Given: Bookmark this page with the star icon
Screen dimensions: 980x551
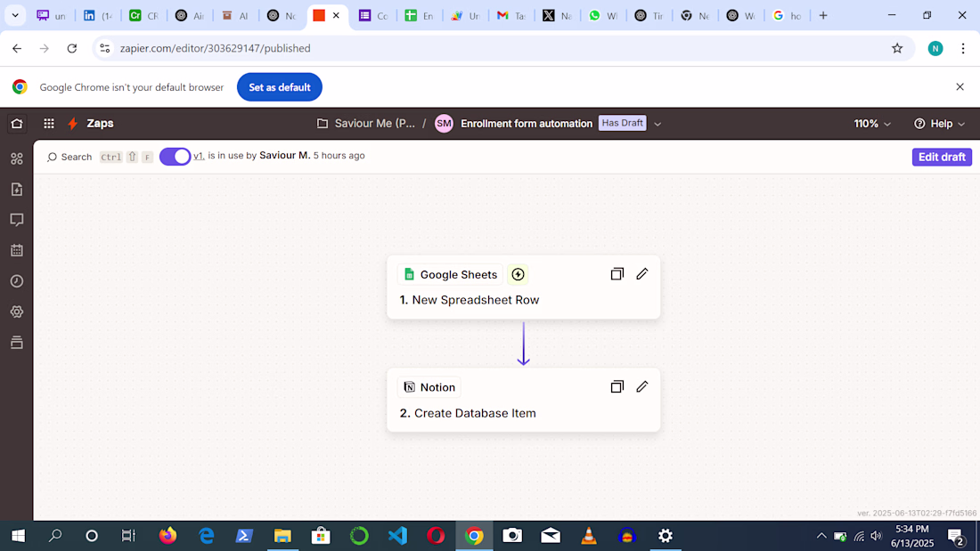Looking at the screenshot, I should point(897,48).
